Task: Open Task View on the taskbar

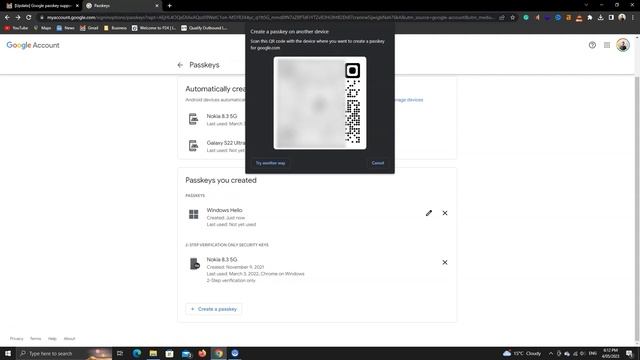Action: 120,353
